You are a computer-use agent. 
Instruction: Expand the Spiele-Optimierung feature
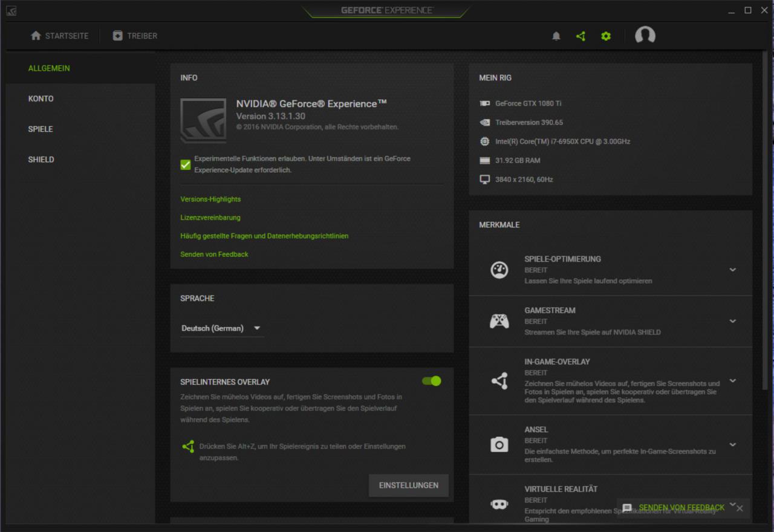(732, 270)
